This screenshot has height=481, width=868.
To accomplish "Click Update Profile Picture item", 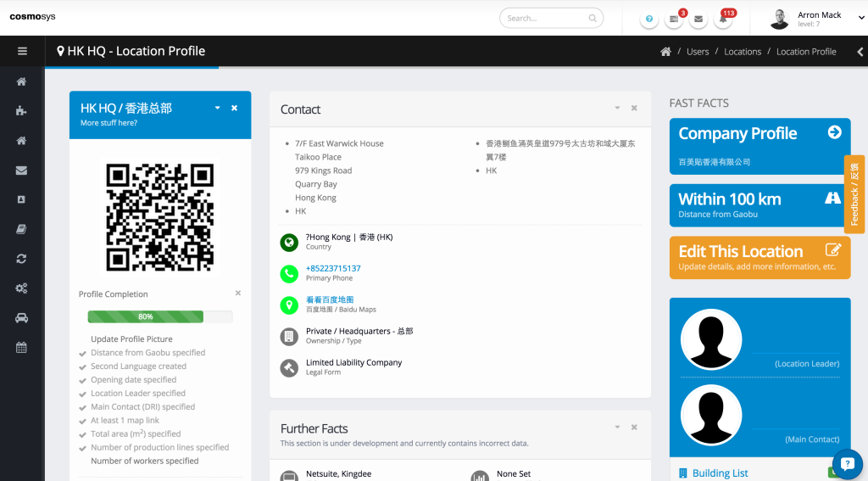I will [x=131, y=339].
